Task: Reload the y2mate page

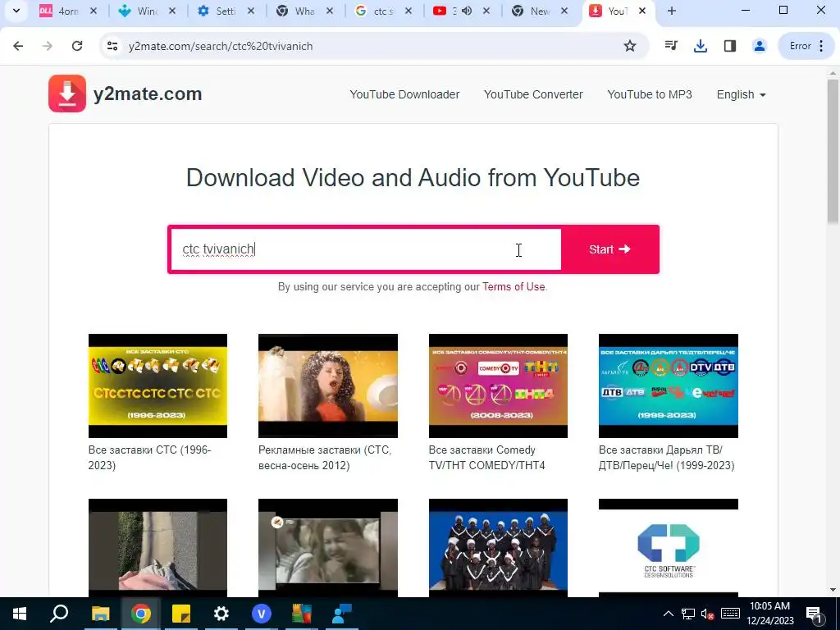Action: (77, 46)
